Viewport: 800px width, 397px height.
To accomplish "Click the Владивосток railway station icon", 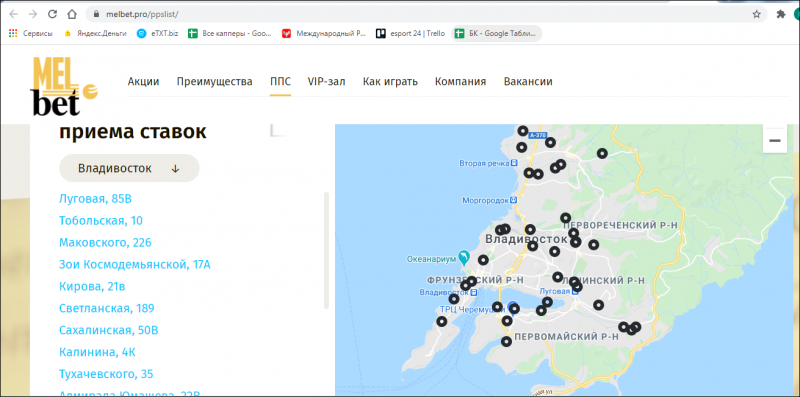I will tap(474, 292).
